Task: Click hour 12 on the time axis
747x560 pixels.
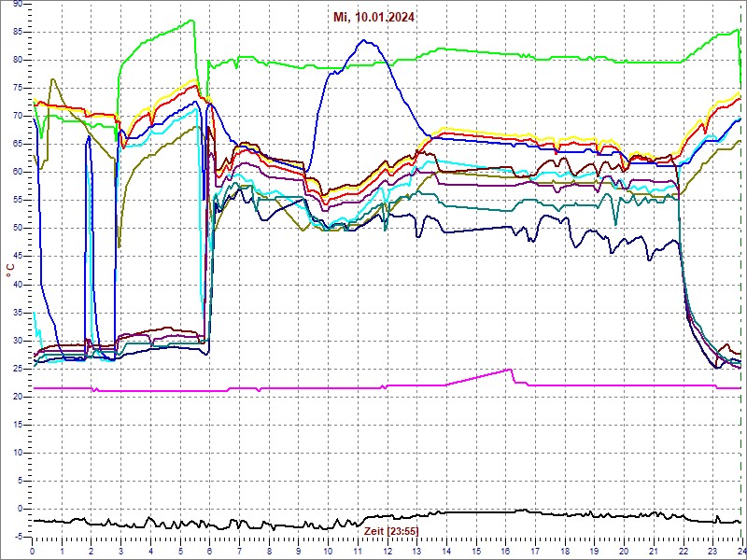Action: pos(387,551)
